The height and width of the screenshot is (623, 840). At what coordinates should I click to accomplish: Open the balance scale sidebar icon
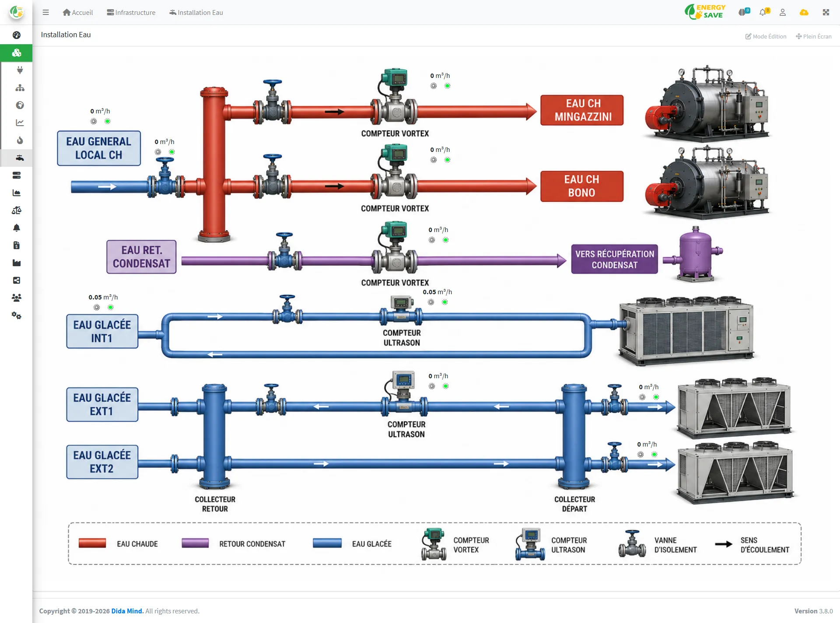pos(17,210)
